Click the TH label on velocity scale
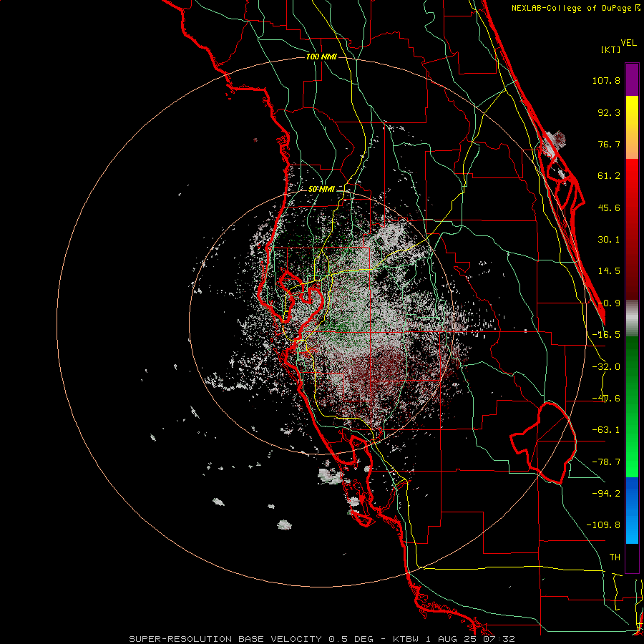Image resolution: width=644 pixels, height=644 pixels. [x=615, y=557]
